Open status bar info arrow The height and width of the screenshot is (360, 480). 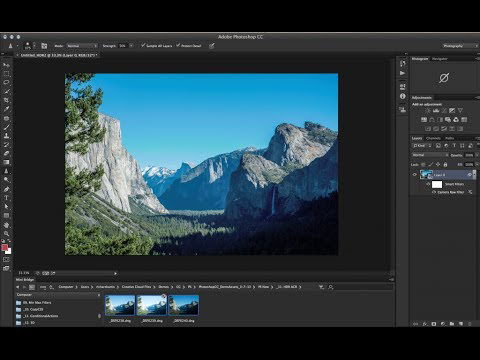[116, 273]
